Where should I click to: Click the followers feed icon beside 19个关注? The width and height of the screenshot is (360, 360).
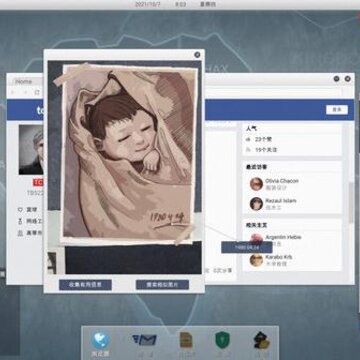248,150
